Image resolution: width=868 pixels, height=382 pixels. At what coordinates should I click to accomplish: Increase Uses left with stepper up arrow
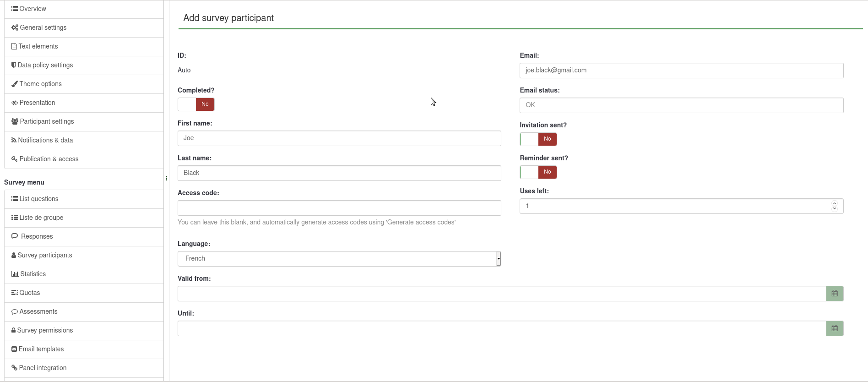(834, 203)
